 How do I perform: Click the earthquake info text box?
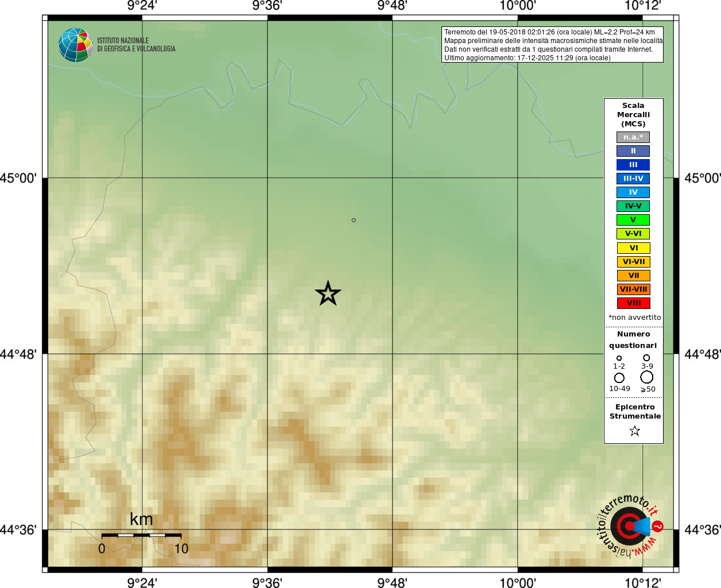[x=552, y=44]
